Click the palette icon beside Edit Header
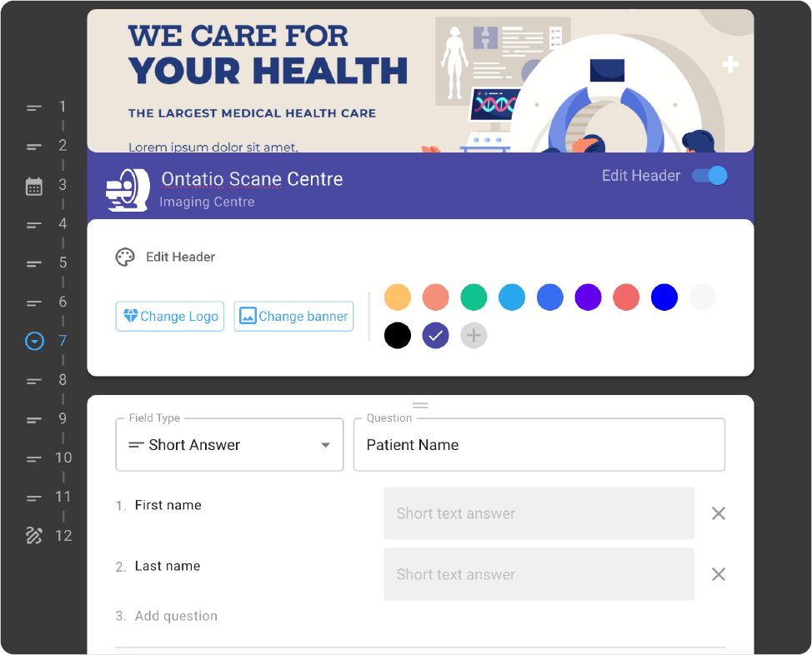The width and height of the screenshot is (812, 655). pyautogui.click(x=125, y=257)
